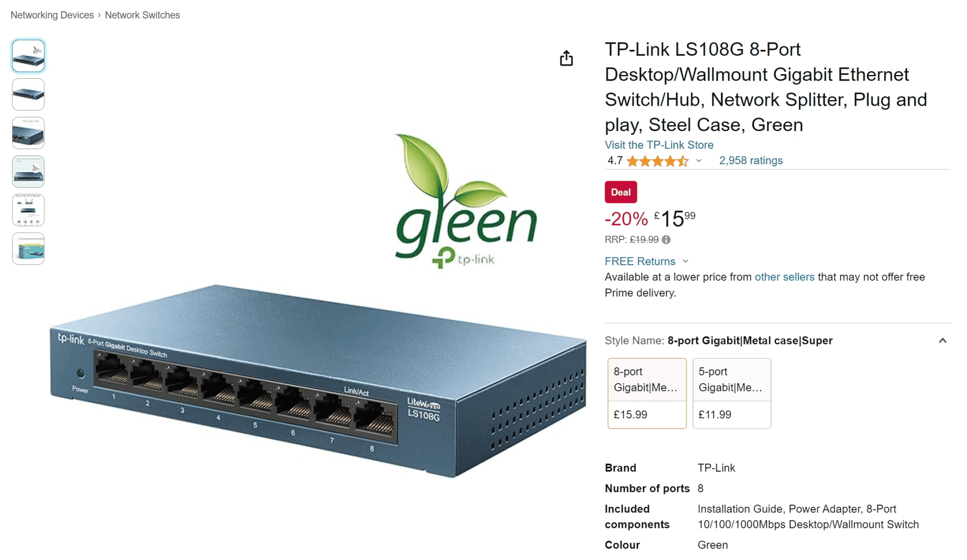Click the star rating icons
967x560 pixels.
(x=657, y=161)
